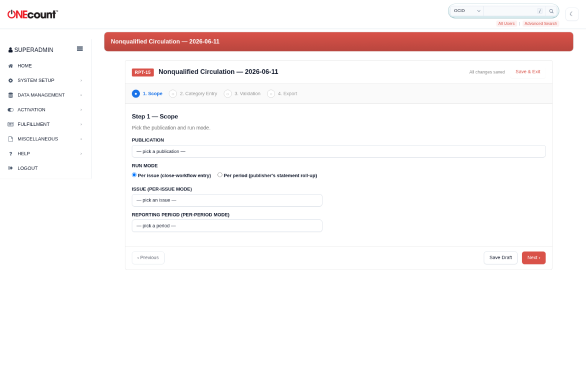This screenshot has width=586, height=366.
Task: Select Per issue run mode radio
Action: 134,175
